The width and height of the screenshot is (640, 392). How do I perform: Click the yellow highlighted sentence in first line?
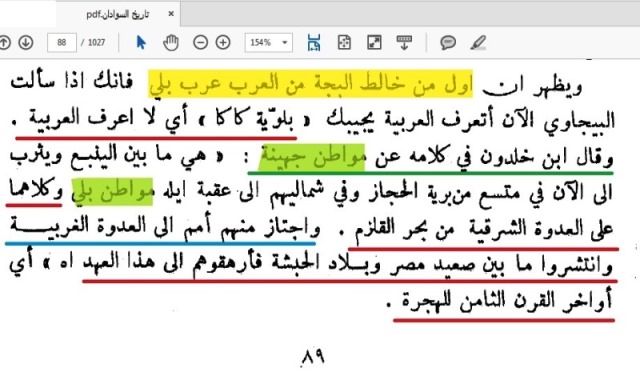[x=310, y=84]
